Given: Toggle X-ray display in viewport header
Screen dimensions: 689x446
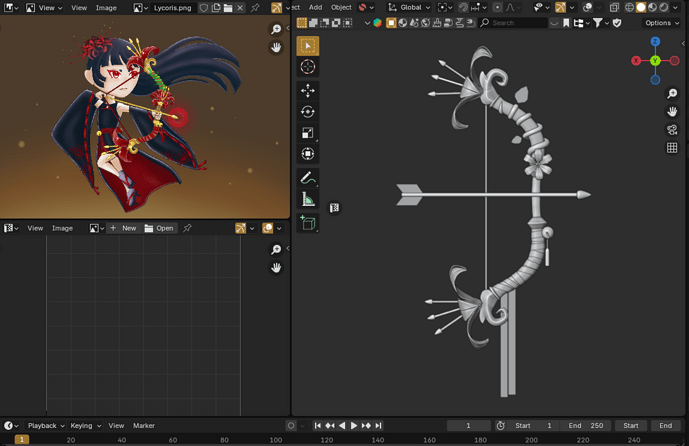Looking at the screenshot, I should point(614,7).
